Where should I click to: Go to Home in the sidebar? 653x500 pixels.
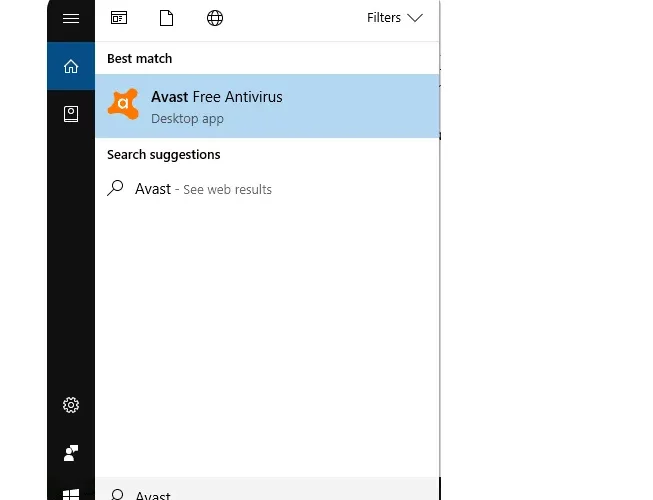[x=71, y=66]
